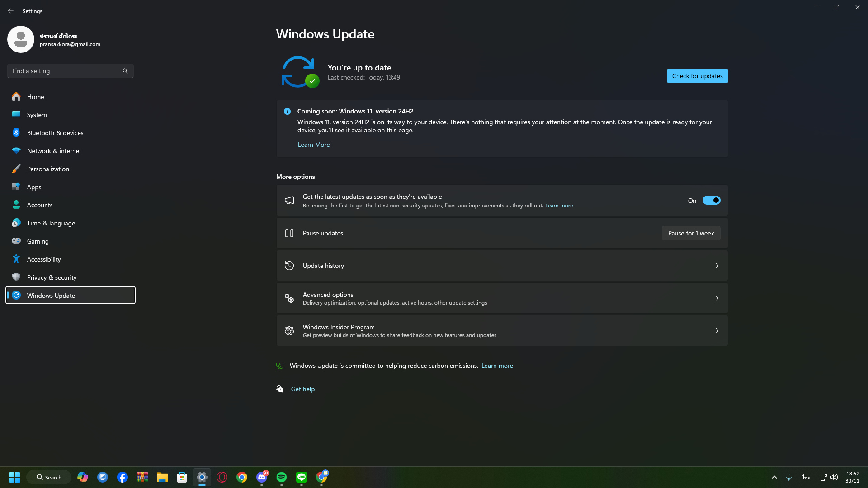This screenshot has height=488, width=868.
Task: Click the back arrow in Settings
Action: (x=11, y=11)
